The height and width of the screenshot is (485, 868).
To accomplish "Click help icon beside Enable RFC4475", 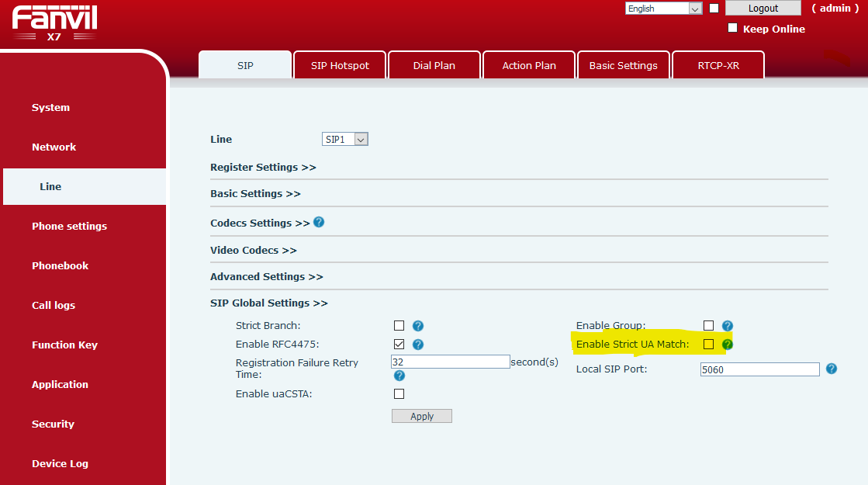I will coord(418,345).
